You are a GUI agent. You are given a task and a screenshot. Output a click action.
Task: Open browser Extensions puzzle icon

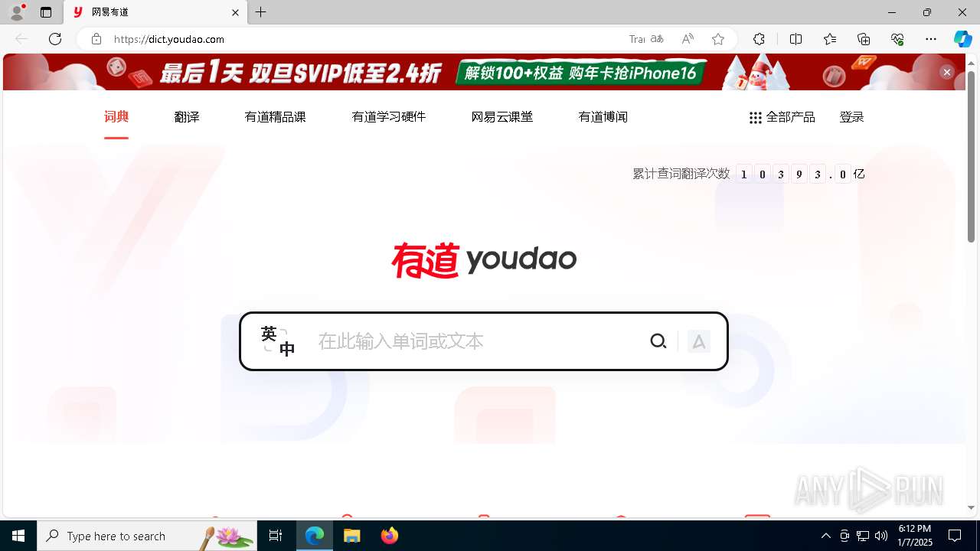tap(759, 39)
